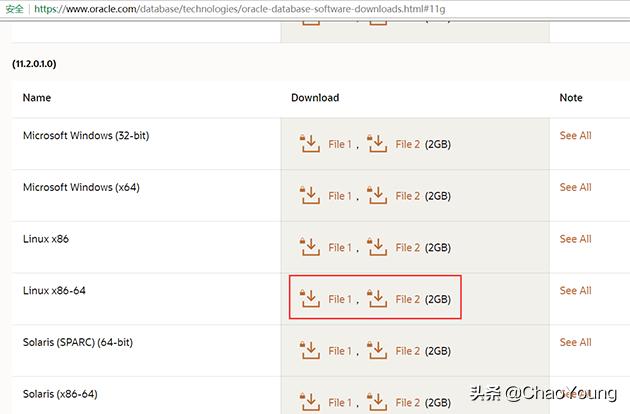Download File 1 text link for Linux x86-64
The image size is (630, 414).
(340, 299)
